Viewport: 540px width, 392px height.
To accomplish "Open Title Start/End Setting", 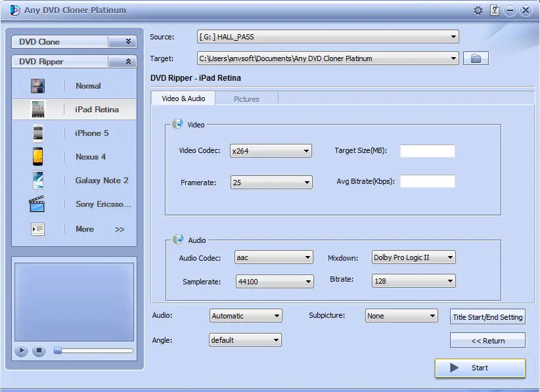I will [487, 316].
